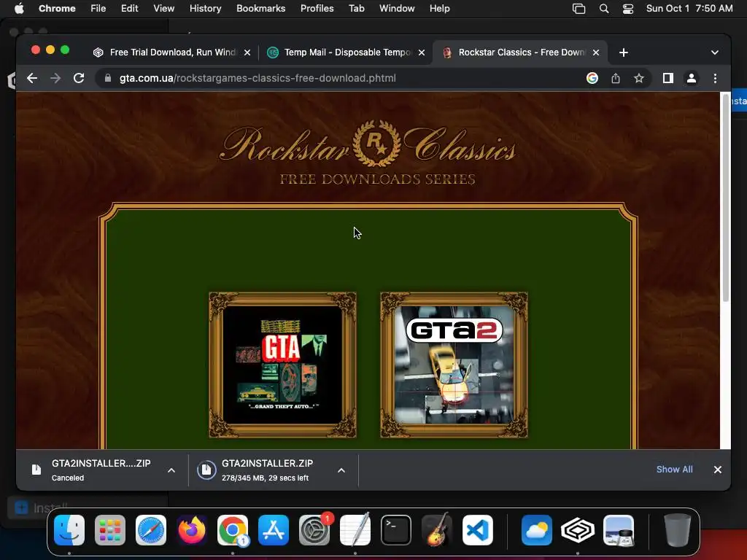Open Control Center in menu bar
Viewport: 747px width, 560px height.
(628, 9)
